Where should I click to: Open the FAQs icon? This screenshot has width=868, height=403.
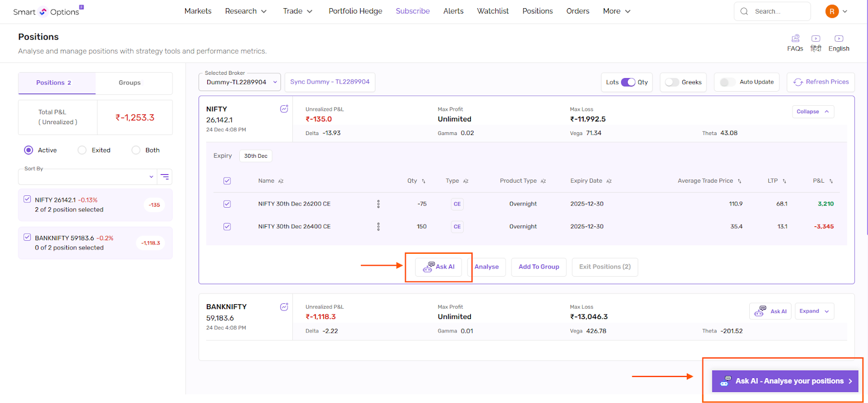point(795,39)
